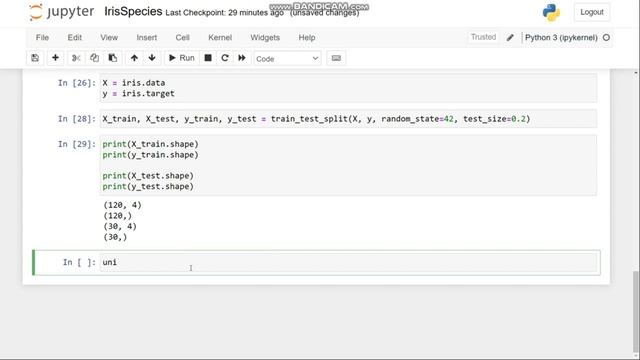640x360 pixels.
Task: Move selected cell up arrow
Action: tap(134, 58)
